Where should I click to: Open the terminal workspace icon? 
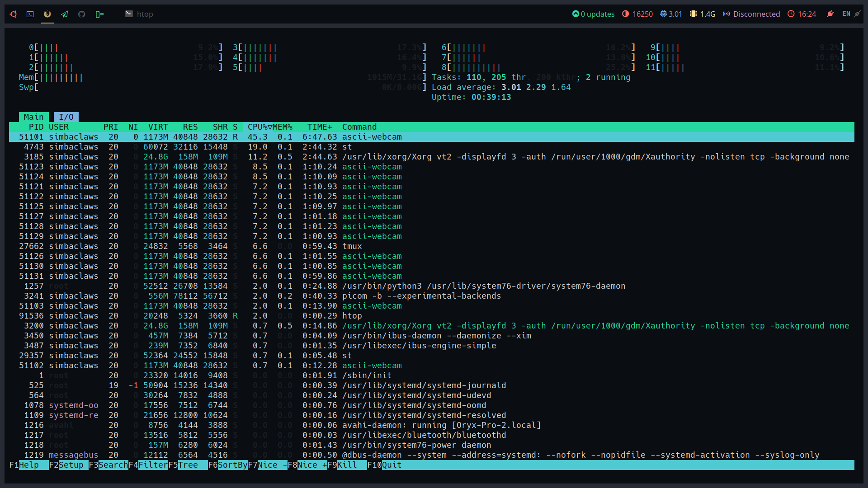point(30,14)
